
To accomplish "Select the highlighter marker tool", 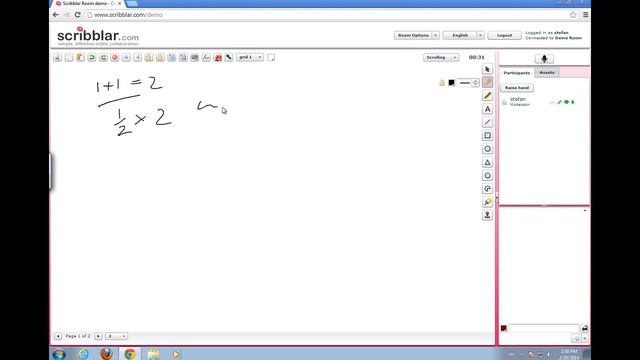I will click(x=487, y=202).
